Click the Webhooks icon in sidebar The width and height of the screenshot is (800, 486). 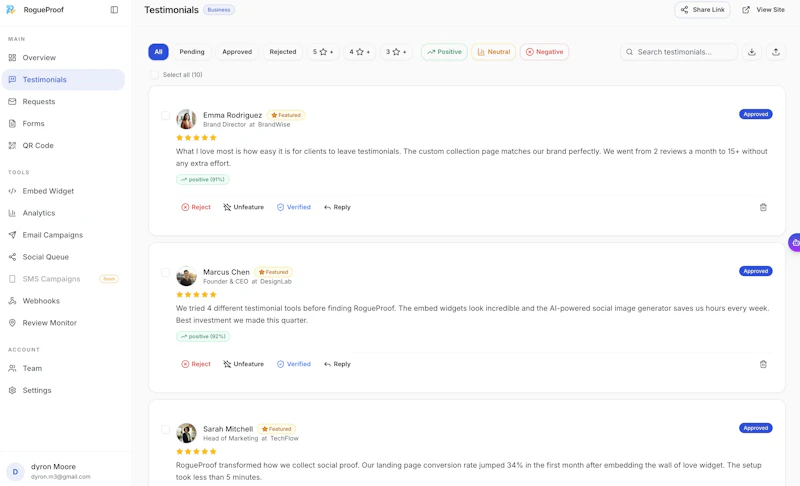[x=12, y=301]
